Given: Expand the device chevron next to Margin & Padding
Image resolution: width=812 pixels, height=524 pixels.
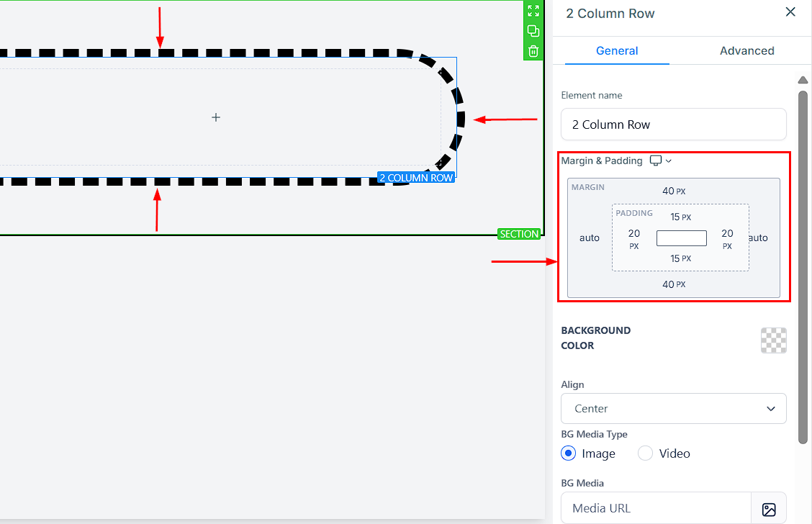Looking at the screenshot, I should [669, 161].
